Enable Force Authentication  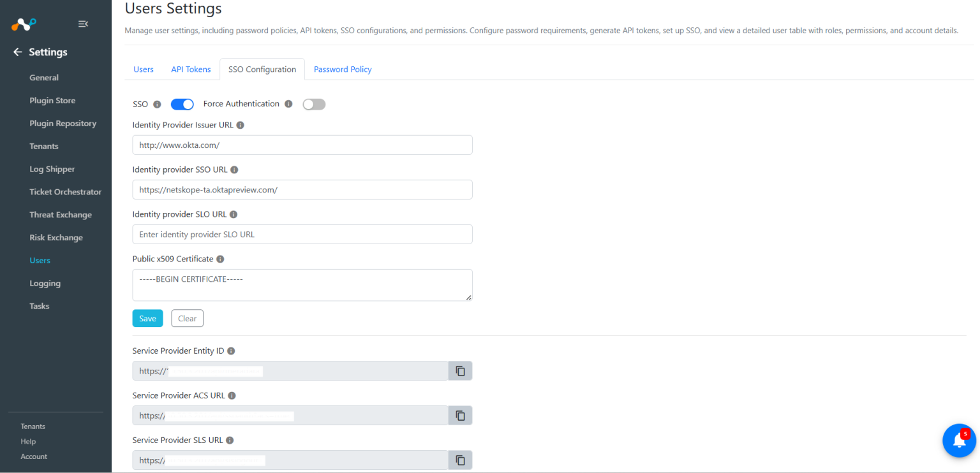pyautogui.click(x=314, y=104)
